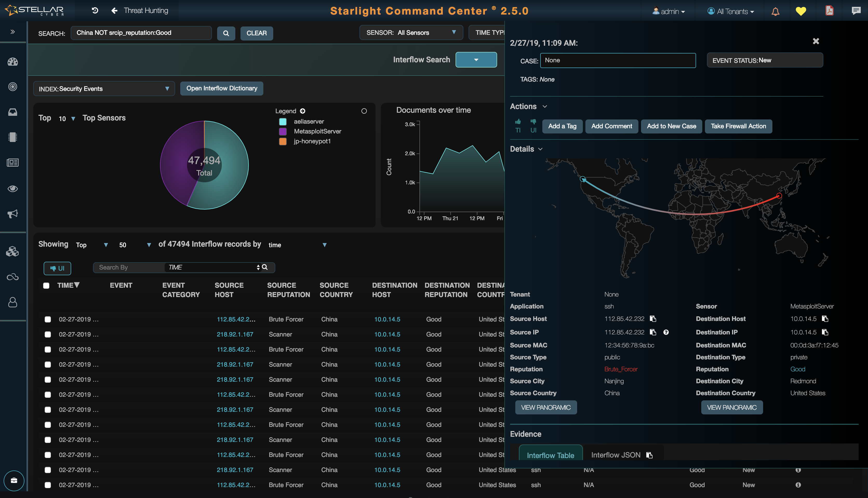This screenshot has height=498, width=868.
Task: Open the cloud icon in sidebar
Action: pos(13,277)
